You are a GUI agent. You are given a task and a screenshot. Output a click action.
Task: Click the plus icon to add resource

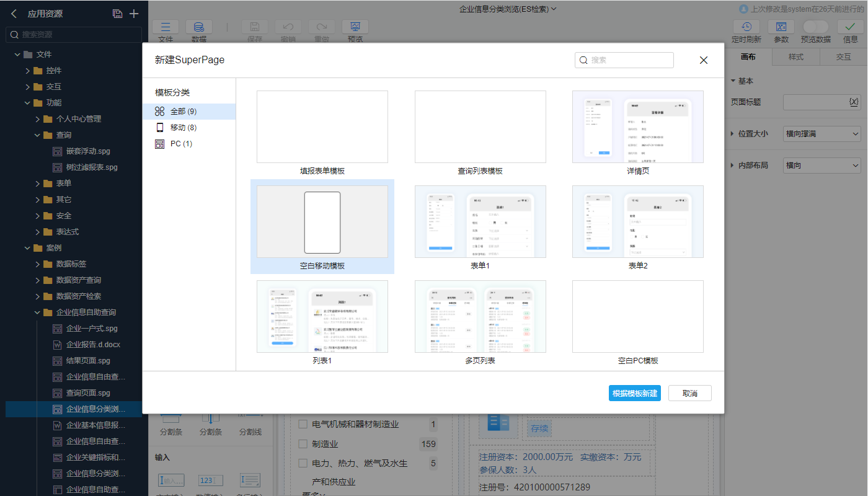[134, 14]
